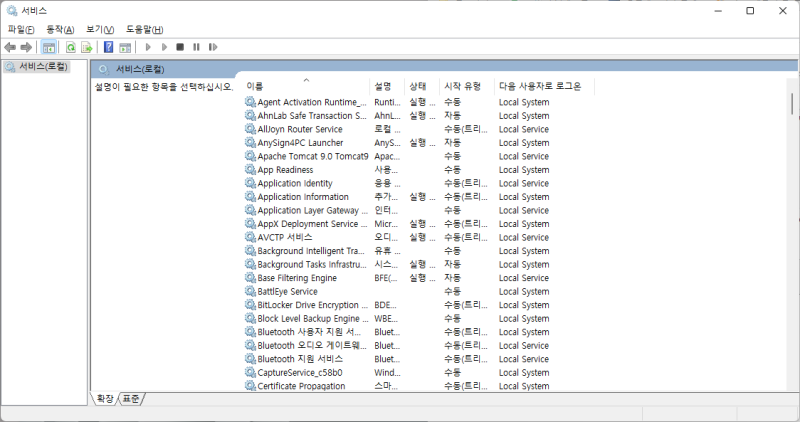
Task: Click BitLocker Drive Encryption service name
Action: [313, 305]
